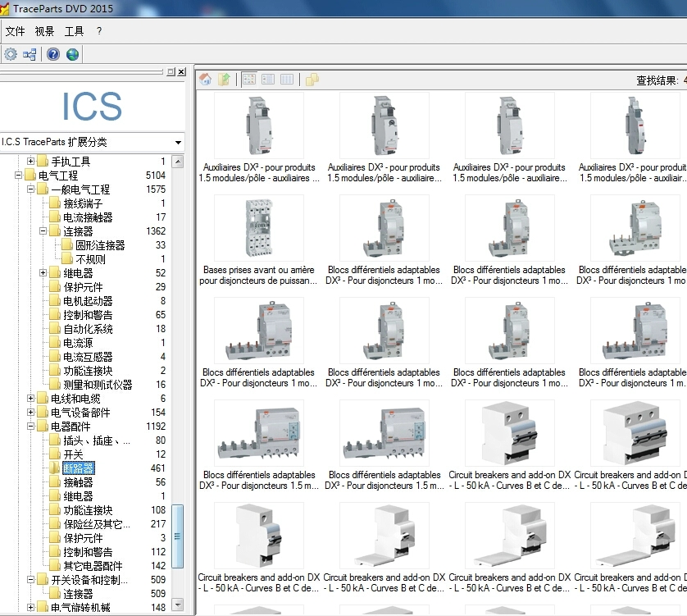The width and height of the screenshot is (687, 616).
Task: Open the I.C.S TraceParts 扩展分类 dropdown
Action: tap(177, 142)
